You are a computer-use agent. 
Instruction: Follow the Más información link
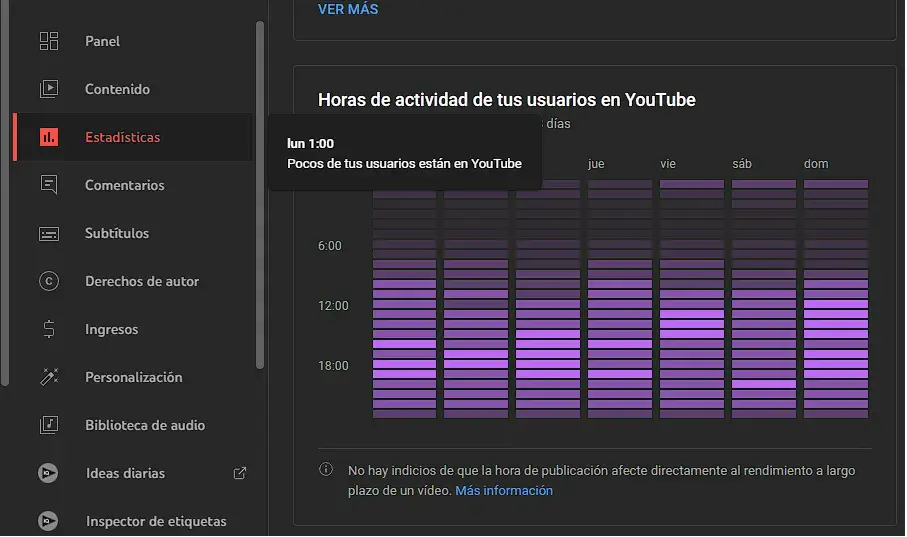pyautogui.click(x=504, y=491)
